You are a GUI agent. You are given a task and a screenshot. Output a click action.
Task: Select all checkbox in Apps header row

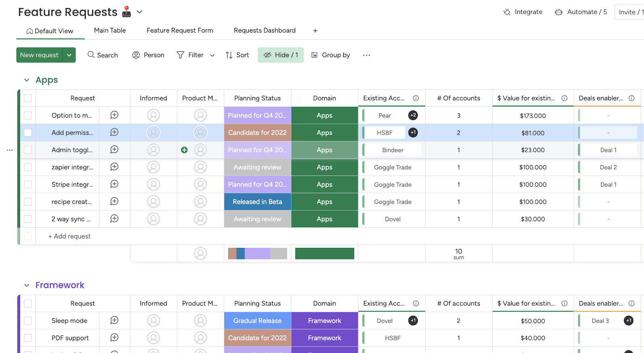(28, 98)
